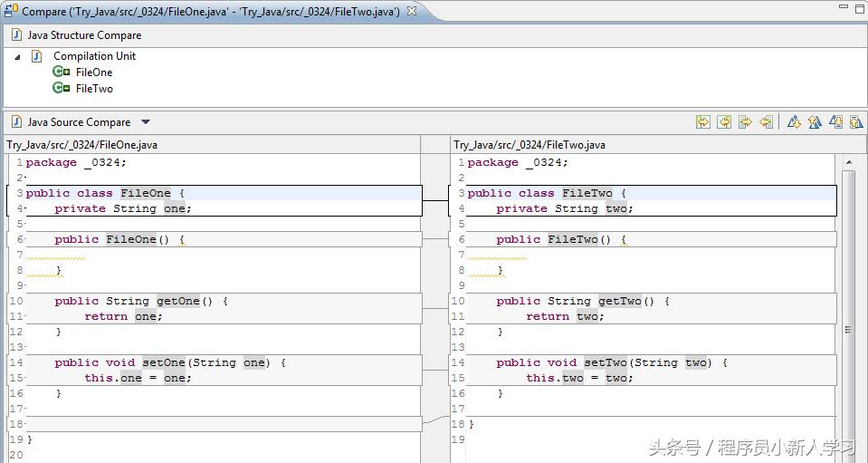Screen dimensions: 868x463
Task: Click the Try_Java/src/_0324/FileOne.java pane header
Action: [x=82, y=145]
